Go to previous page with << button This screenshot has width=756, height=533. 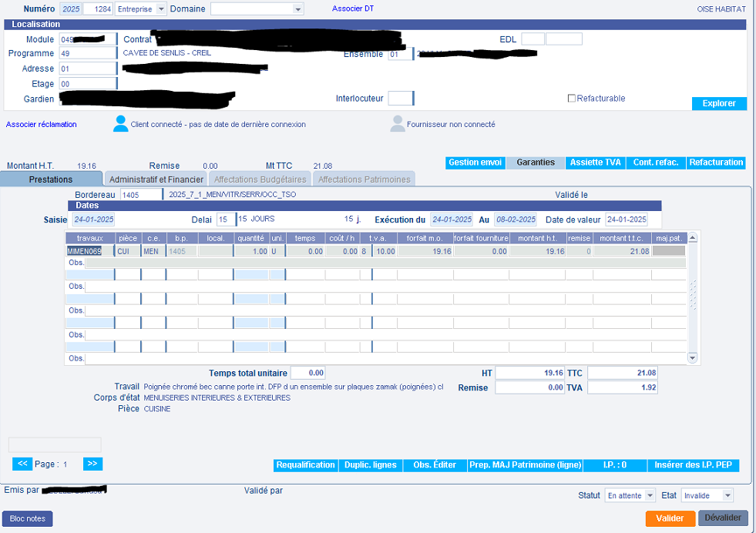[22, 464]
